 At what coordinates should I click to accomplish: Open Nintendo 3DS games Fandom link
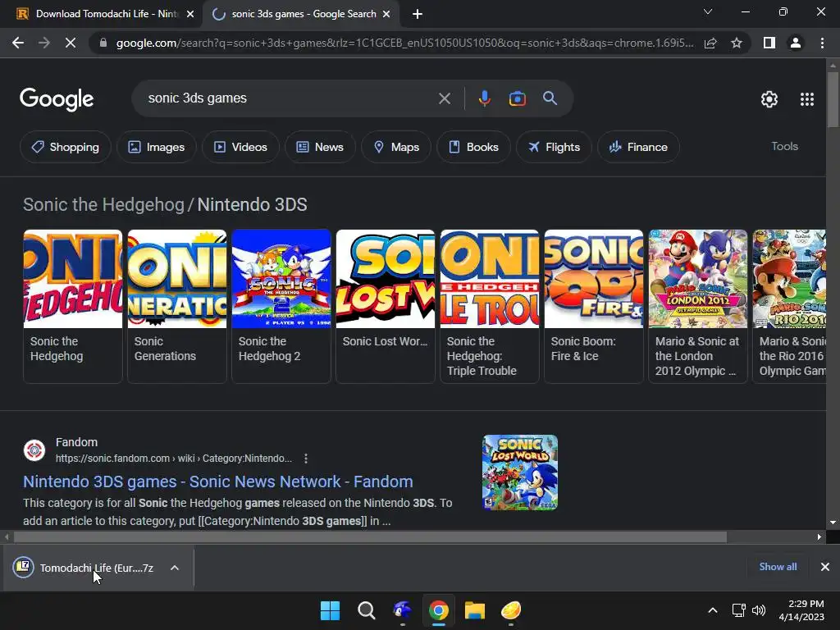click(218, 482)
